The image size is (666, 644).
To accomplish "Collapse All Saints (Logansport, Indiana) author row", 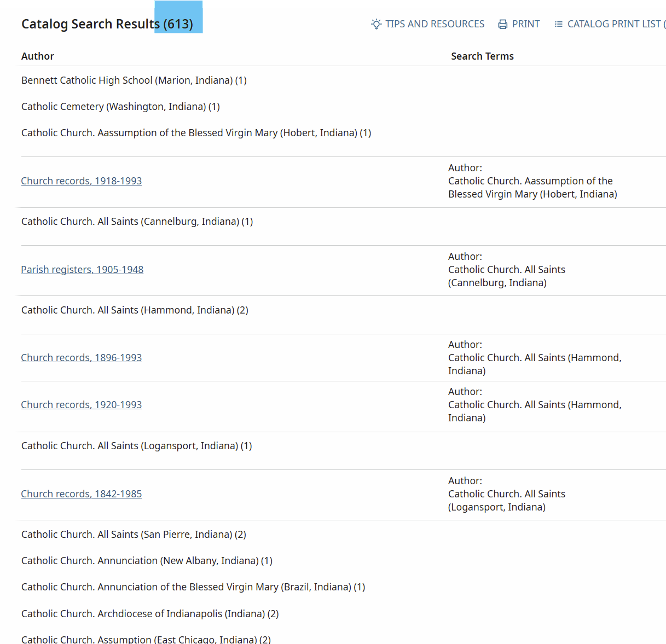I will click(x=137, y=446).
